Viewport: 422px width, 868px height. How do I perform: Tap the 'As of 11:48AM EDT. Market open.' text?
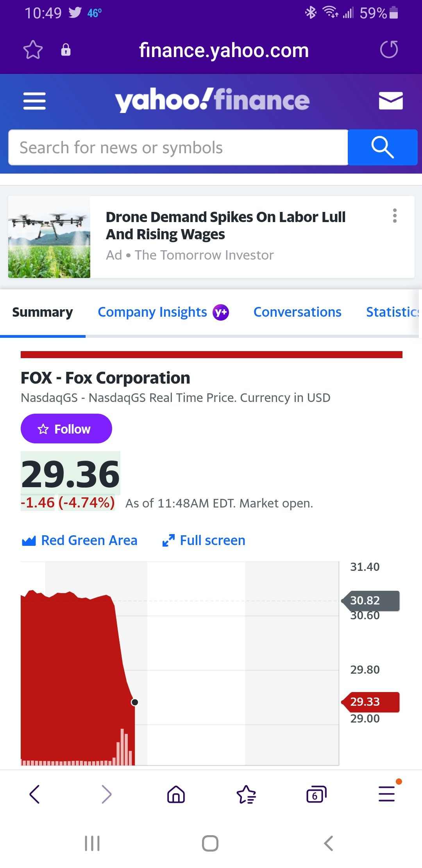tap(219, 503)
